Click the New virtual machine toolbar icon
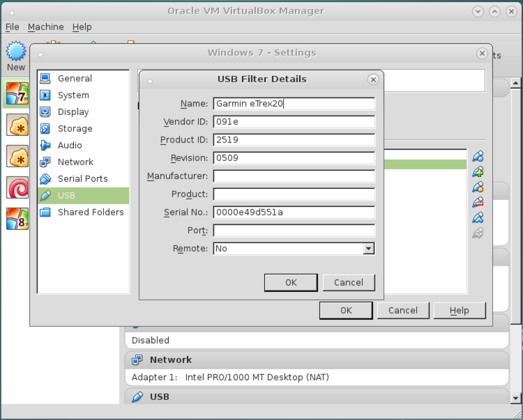This screenshot has width=523, height=420. point(16,51)
